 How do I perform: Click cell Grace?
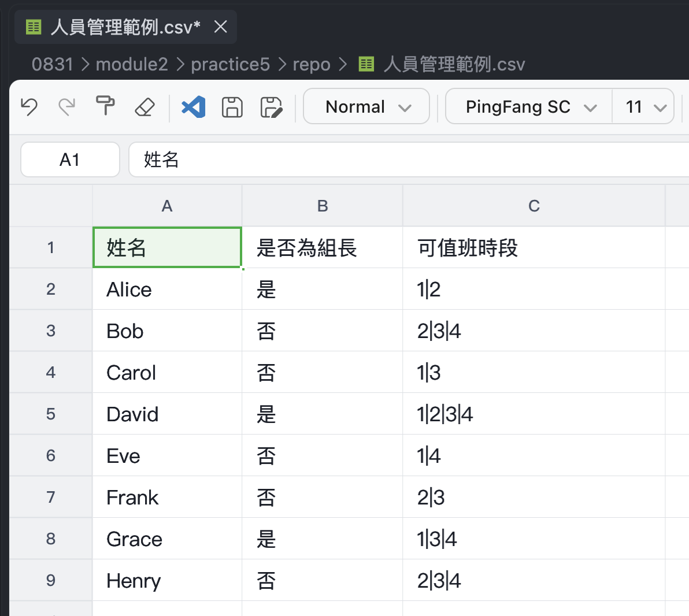coord(167,539)
